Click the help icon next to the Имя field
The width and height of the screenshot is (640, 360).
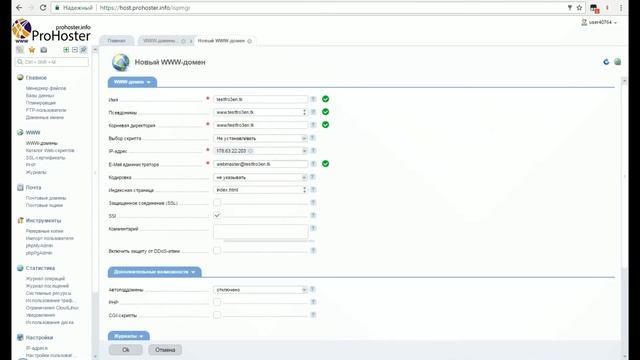point(313,99)
